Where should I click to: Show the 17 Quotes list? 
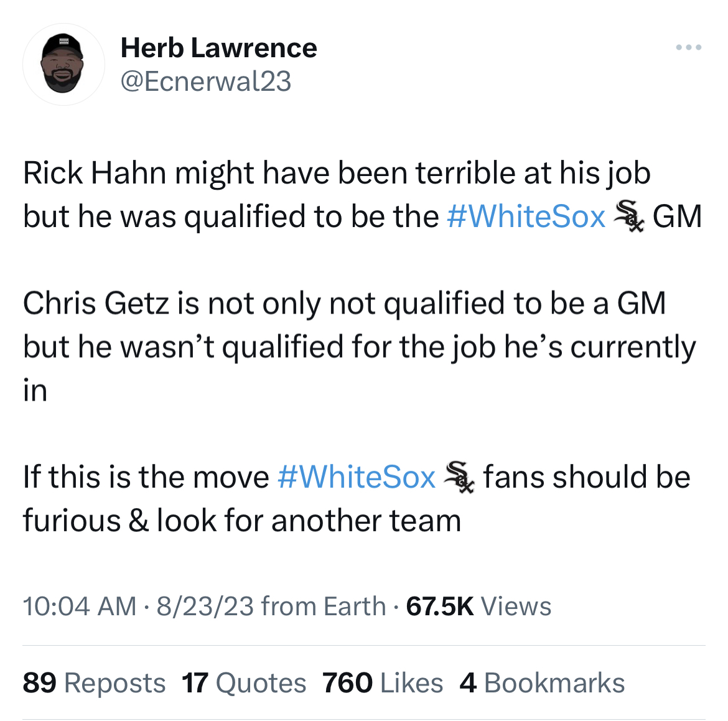tap(244, 683)
